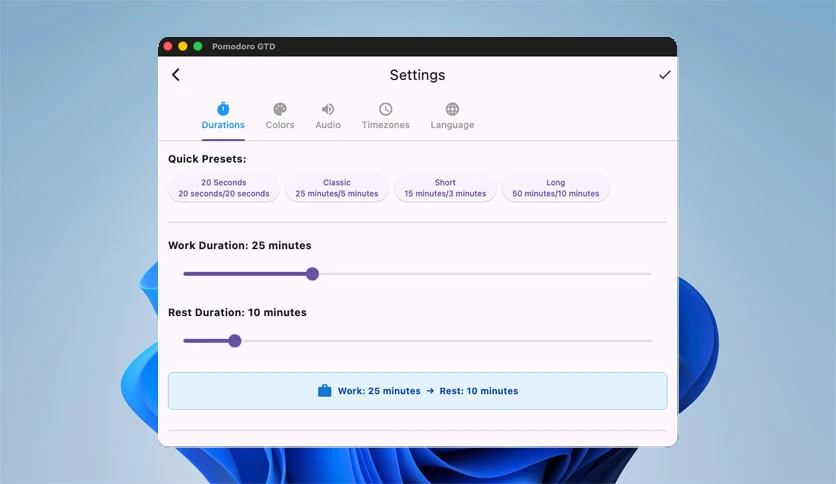Image resolution: width=836 pixels, height=484 pixels.
Task: Apply the 20 Seconds preset
Action: 224,188
